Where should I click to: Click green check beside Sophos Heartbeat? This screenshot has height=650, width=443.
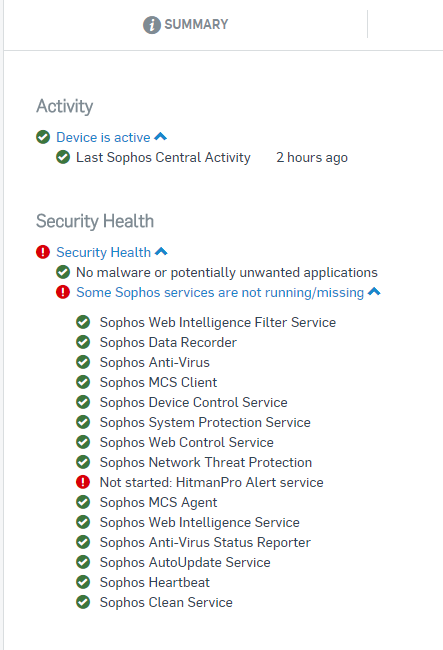(83, 582)
